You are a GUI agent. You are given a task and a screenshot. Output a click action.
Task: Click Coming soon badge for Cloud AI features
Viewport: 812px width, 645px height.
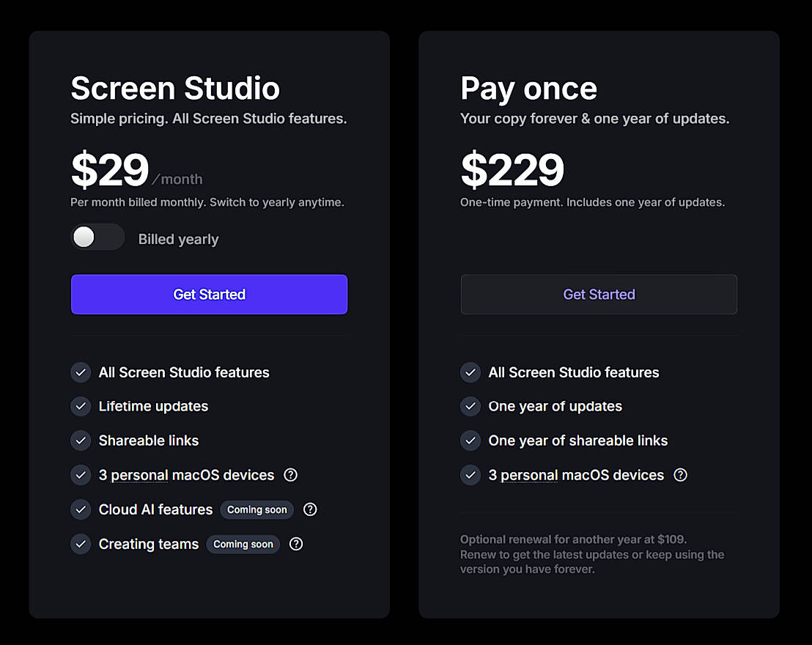[256, 509]
